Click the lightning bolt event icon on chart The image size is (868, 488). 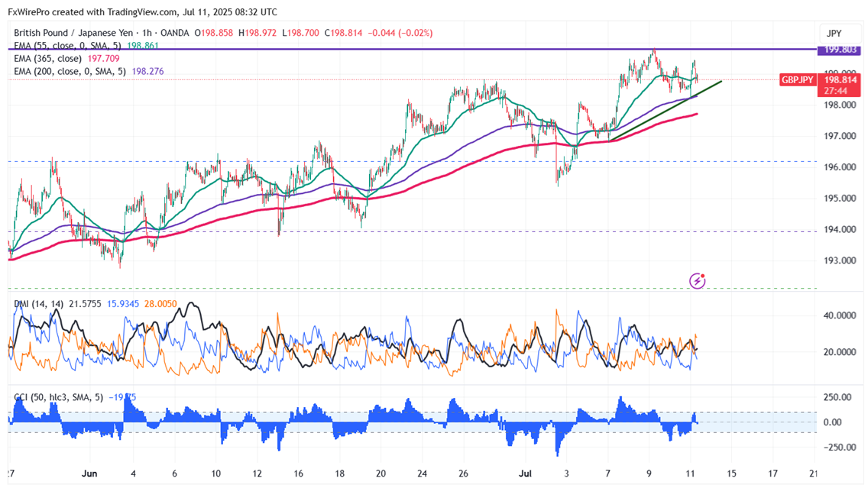(697, 281)
